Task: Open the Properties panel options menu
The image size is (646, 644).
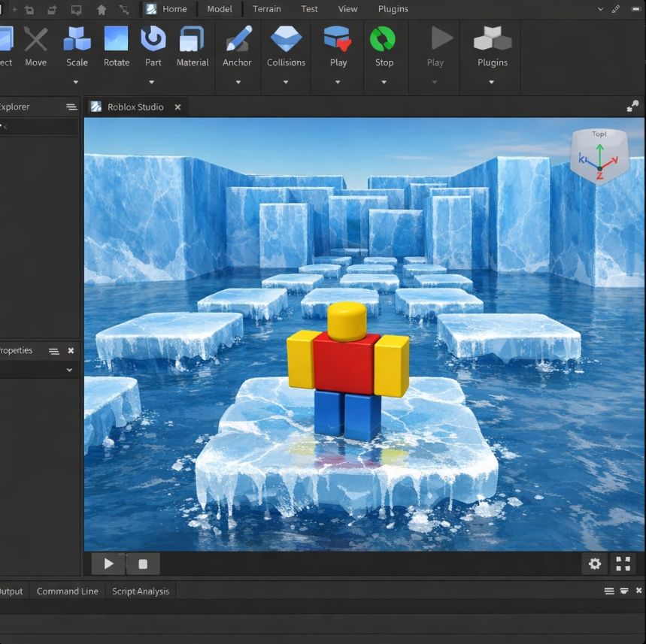Action: 53,351
